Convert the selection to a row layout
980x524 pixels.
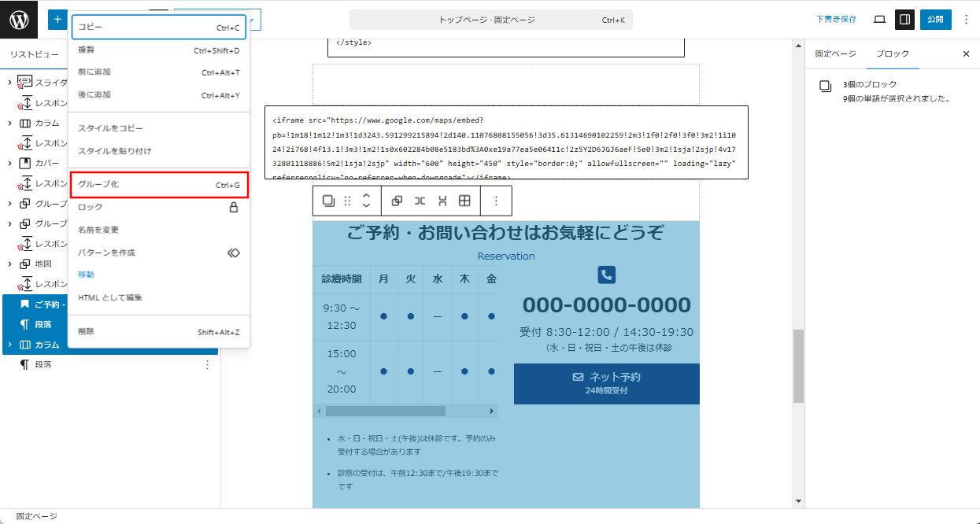[x=420, y=201]
